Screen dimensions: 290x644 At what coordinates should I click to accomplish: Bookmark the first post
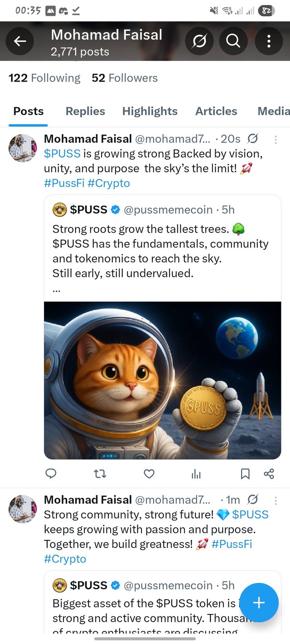pyautogui.click(x=245, y=474)
